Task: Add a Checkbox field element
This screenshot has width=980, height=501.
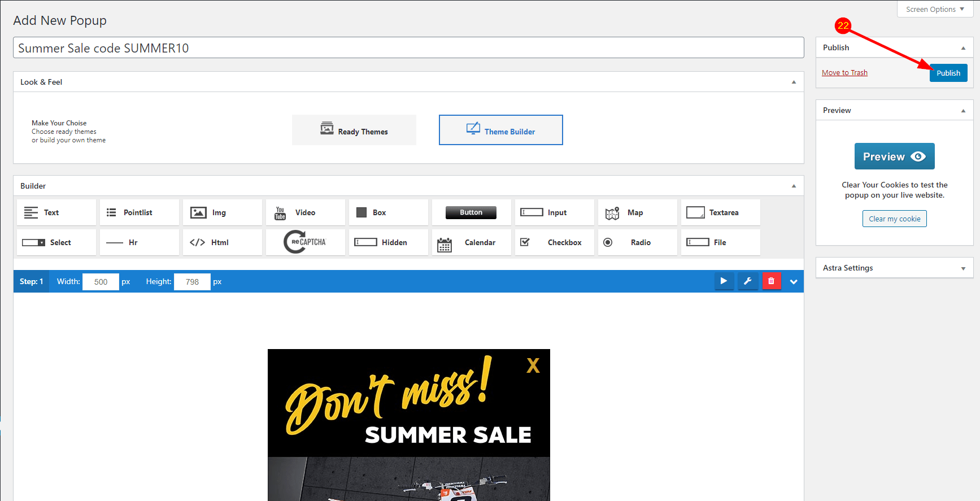Action: (554, 242)
